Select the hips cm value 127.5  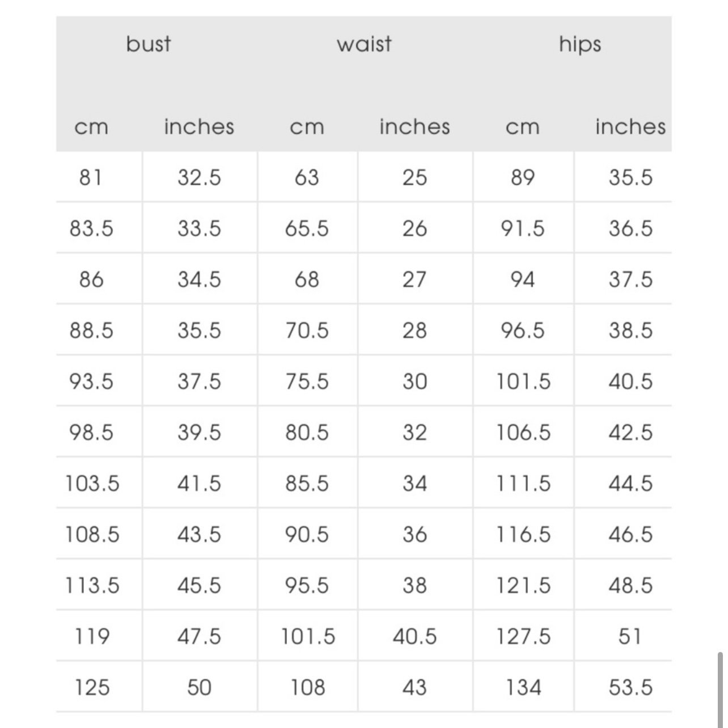tap(523, 636)
